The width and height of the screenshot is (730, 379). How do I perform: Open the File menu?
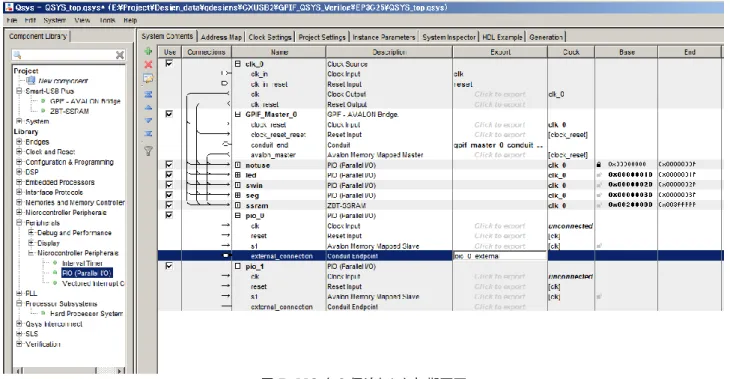tap(12, 20)
